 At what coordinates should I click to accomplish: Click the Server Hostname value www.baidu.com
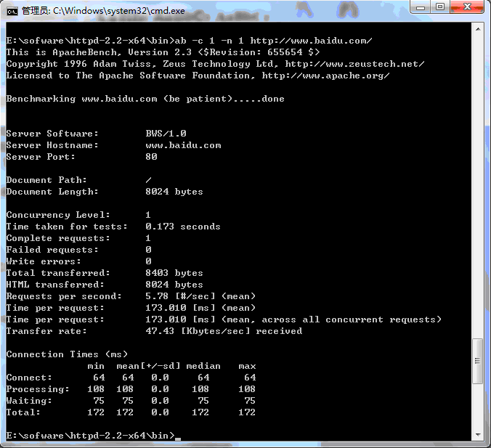(183, 145)
